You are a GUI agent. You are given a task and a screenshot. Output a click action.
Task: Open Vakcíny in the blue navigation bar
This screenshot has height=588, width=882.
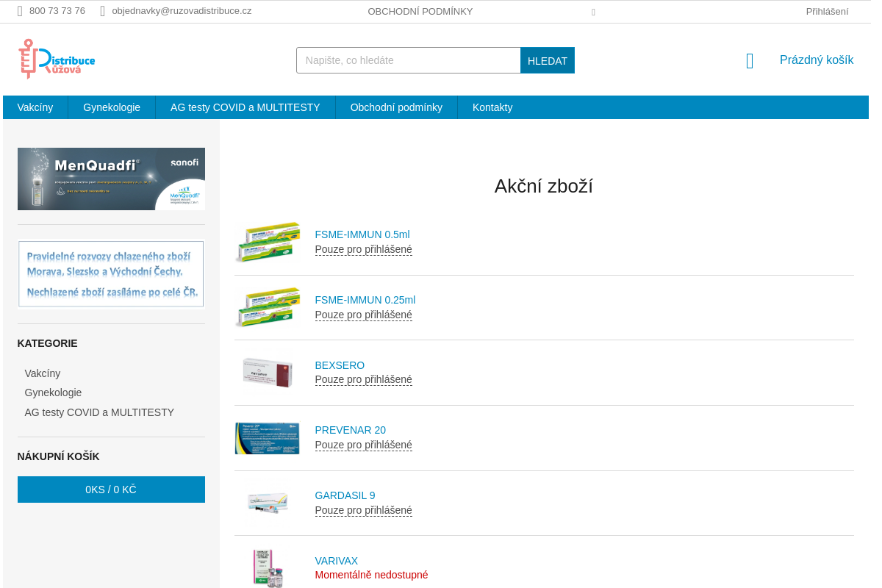[35, 107]
